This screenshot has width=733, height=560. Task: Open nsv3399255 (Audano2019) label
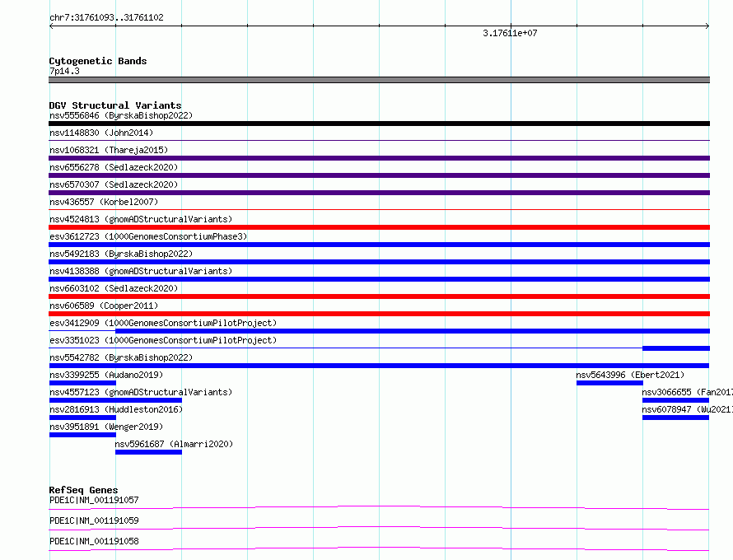(106, 375)
